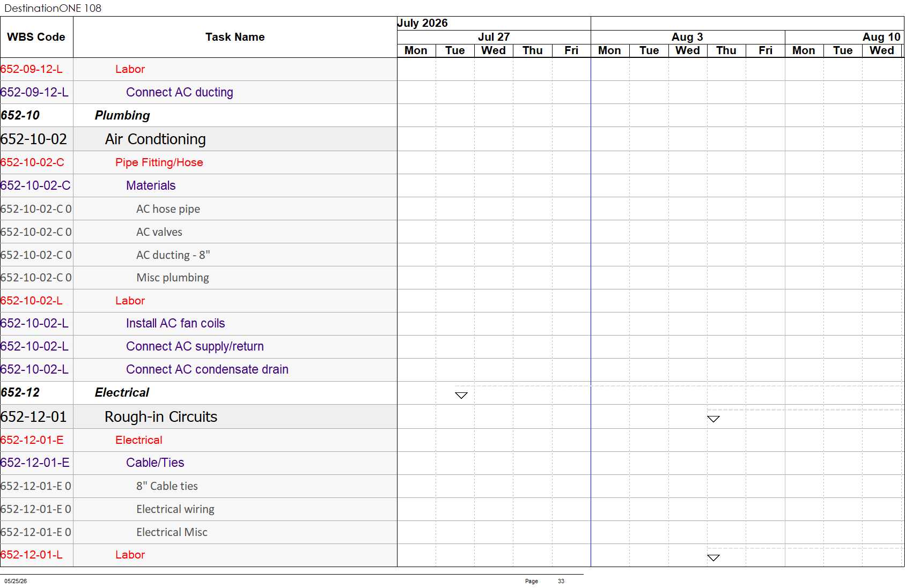The width and height of the screenshot is (905, 588).
Task: Click the 05/25/26 date footer
Action: (x=16, y=581)
